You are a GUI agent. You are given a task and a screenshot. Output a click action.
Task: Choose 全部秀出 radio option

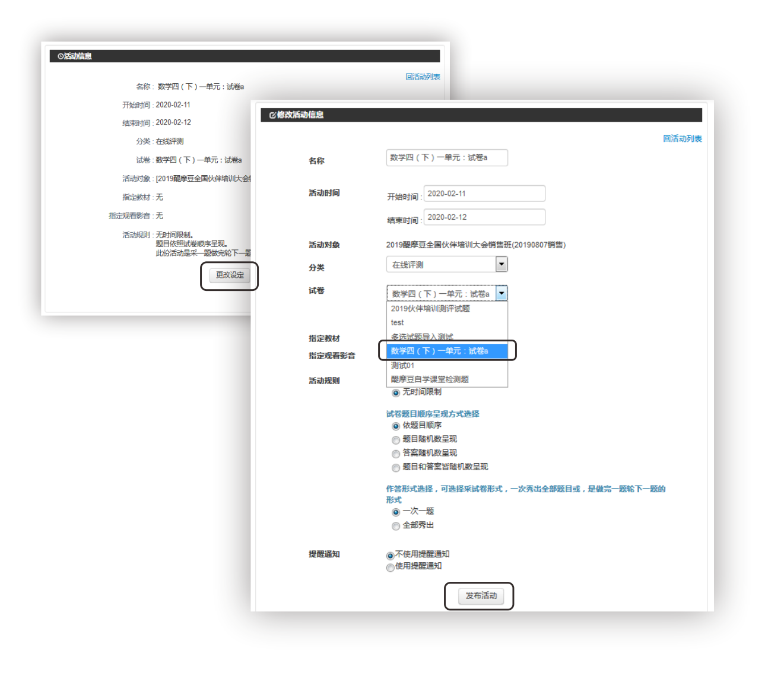[396, 527]
